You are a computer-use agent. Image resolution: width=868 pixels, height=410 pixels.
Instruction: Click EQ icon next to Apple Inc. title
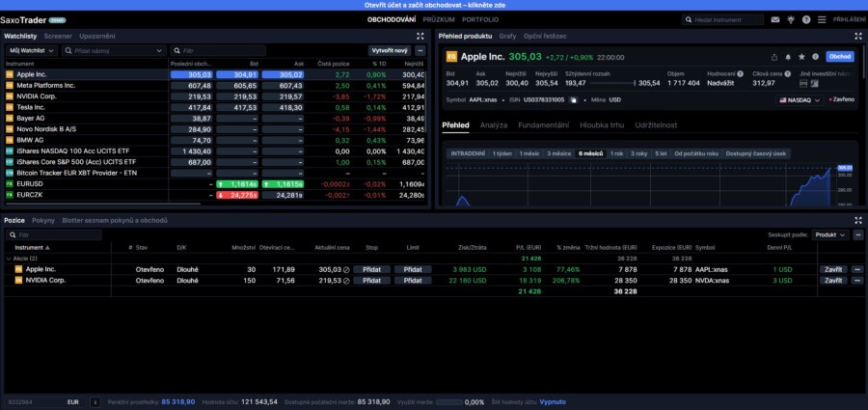click(x=451, y=57)
